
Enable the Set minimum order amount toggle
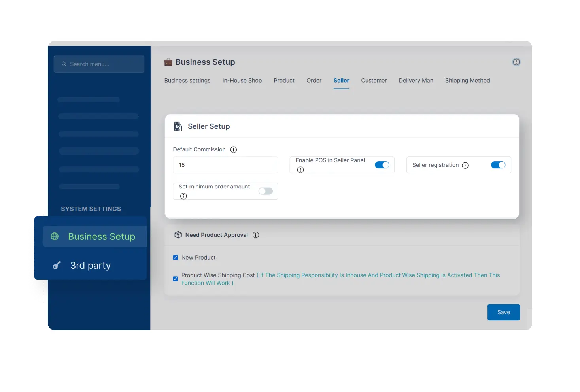tap(265, 191)
